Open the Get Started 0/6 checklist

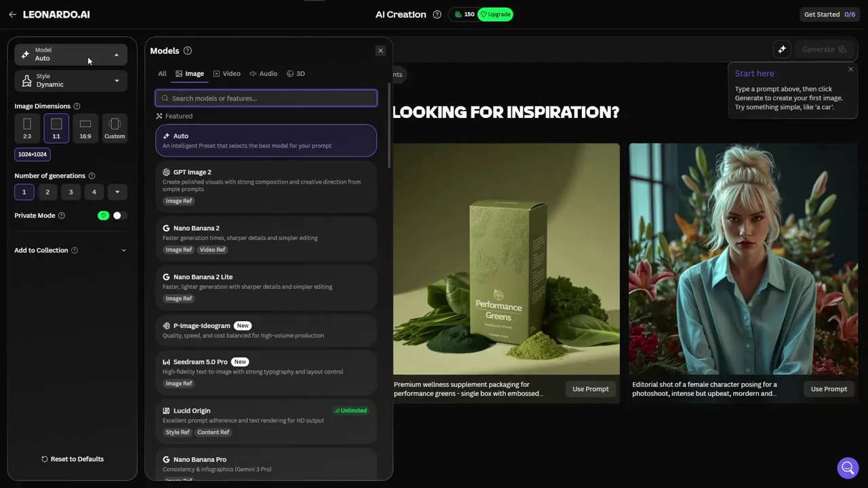[x=829, y=14]
